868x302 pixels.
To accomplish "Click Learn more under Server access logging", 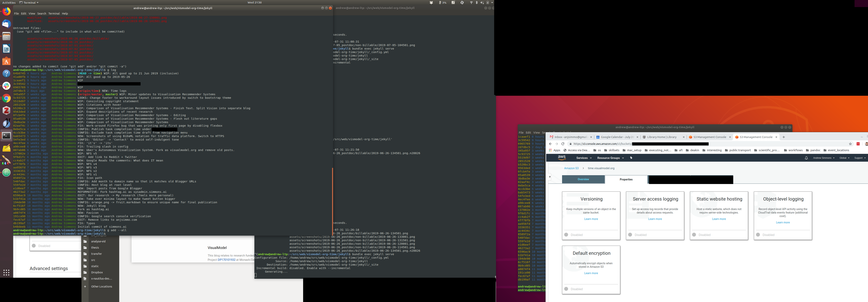I will coord(655,219).
